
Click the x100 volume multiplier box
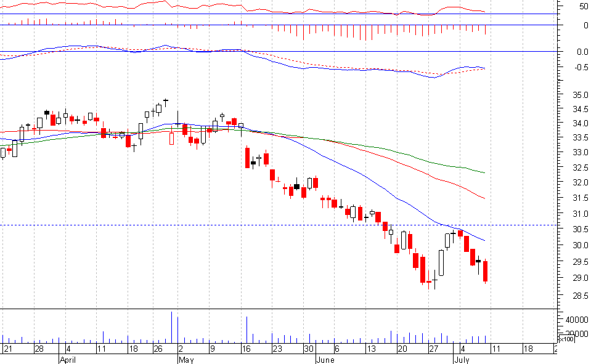tap(566, 339)
